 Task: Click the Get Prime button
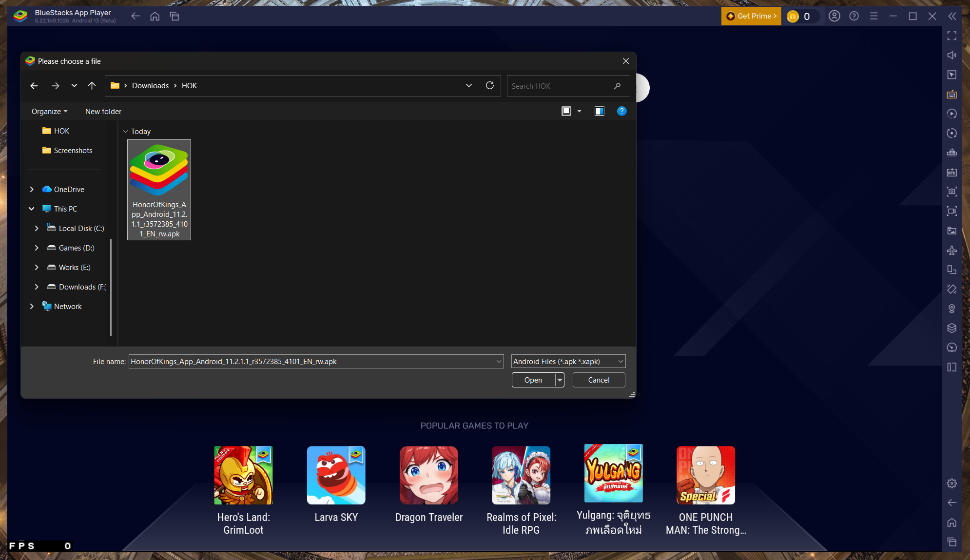click(751, 16)
